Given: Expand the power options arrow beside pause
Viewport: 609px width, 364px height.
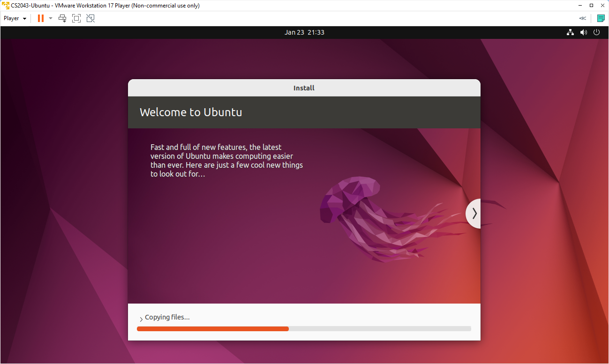Looking at the screenshot, I should click(51, 18).
